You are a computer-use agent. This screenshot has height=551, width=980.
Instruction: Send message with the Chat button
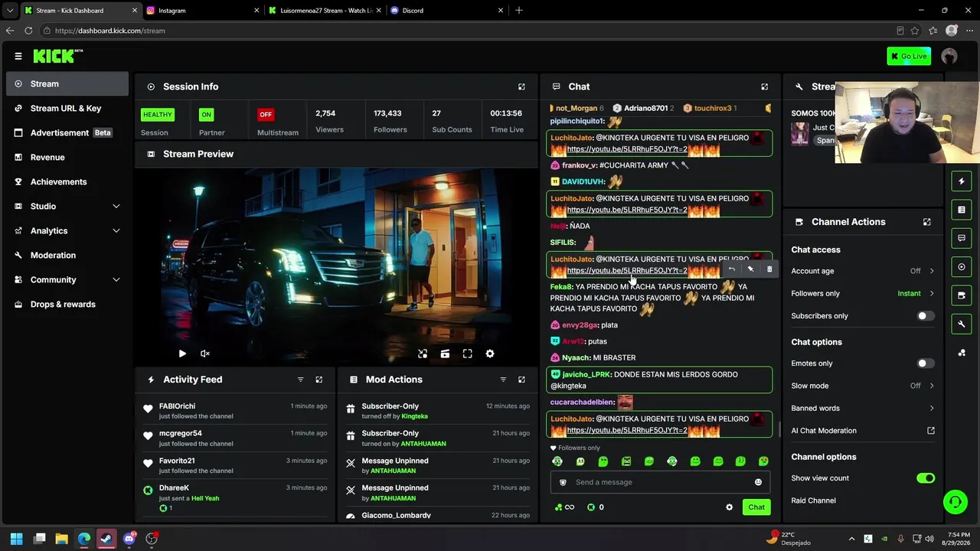pyautogui.click(x=756, y=507)
